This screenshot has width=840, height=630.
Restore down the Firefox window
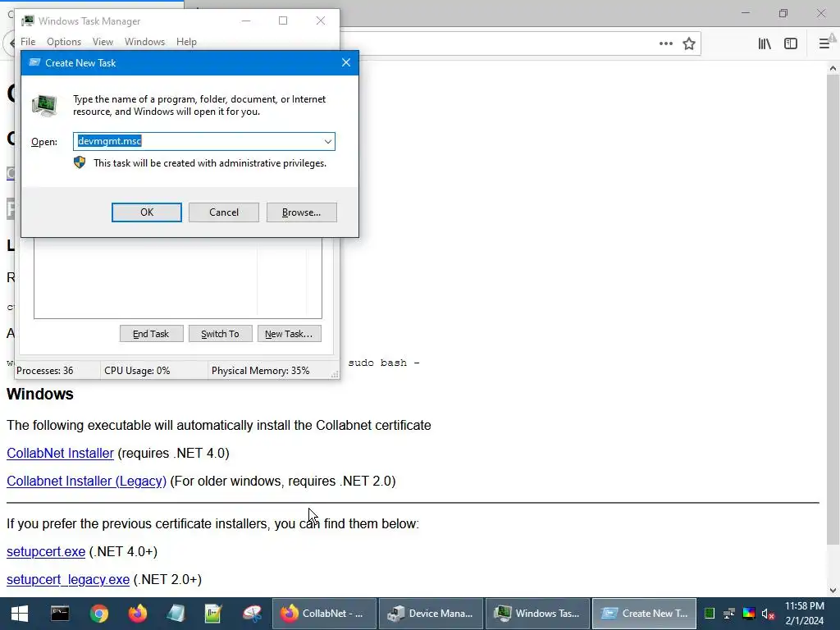click(x=783, y=13)
